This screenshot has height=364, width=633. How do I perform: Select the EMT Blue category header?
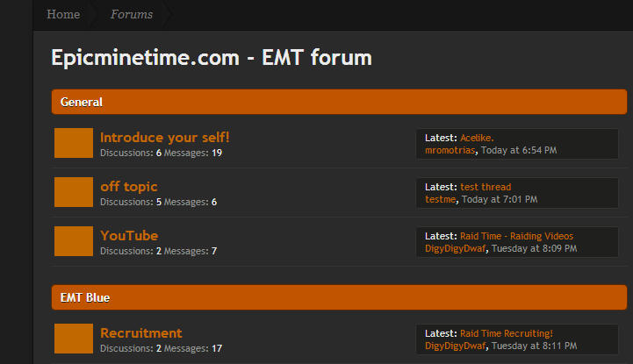click(85, 297)
